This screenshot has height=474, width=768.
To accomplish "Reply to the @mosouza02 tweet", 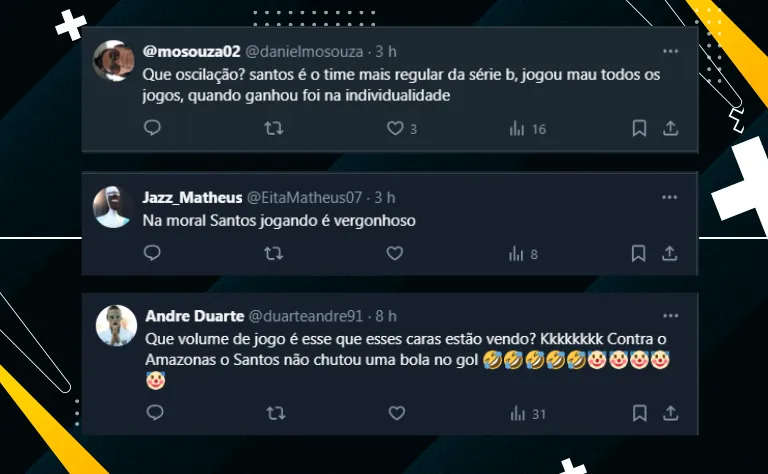I will (x=152, y=128).
